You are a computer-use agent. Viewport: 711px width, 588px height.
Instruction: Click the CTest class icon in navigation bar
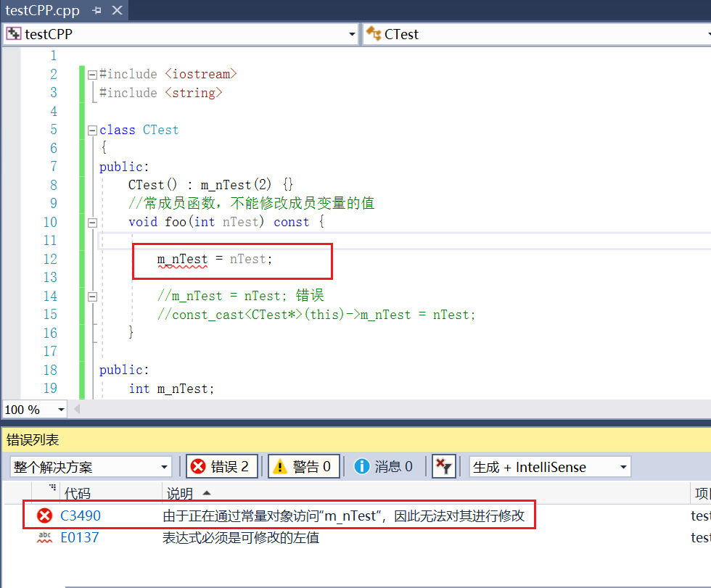coord(374,33)
